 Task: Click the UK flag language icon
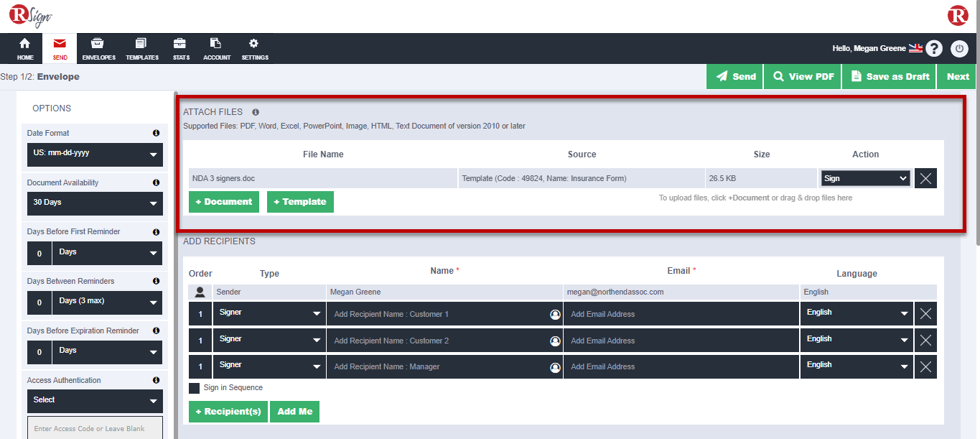pyautogui.click(x=915, y=48)
